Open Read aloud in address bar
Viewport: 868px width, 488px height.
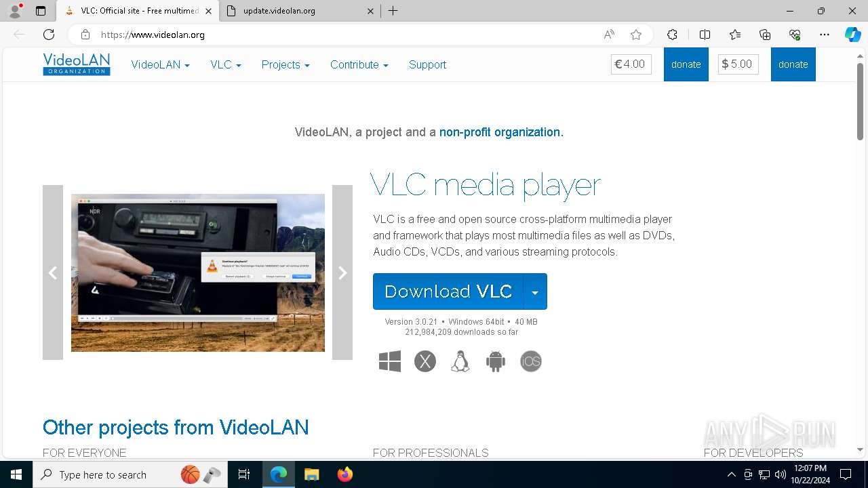(x=609, y=35)
